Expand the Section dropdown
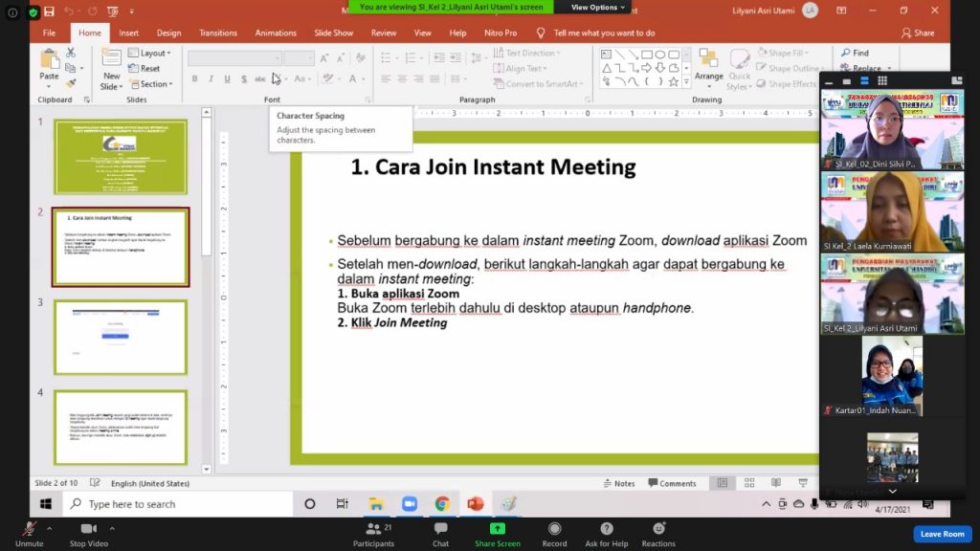 (x=153, y=84)
